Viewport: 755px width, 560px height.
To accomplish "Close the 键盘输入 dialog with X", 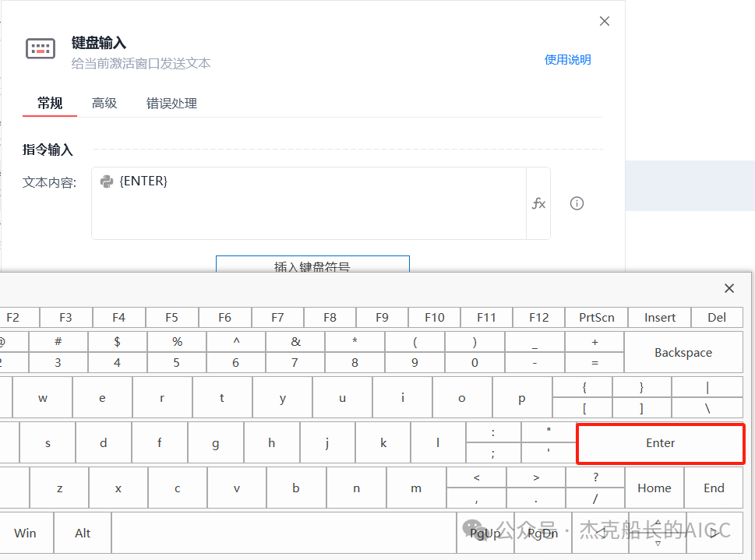I will click(x=605, y=21).
